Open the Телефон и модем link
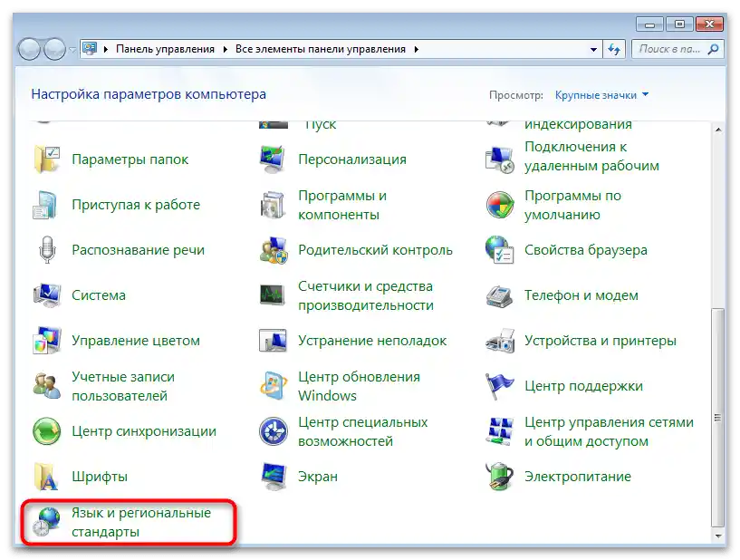740x560 pixels. coord(581,295)
